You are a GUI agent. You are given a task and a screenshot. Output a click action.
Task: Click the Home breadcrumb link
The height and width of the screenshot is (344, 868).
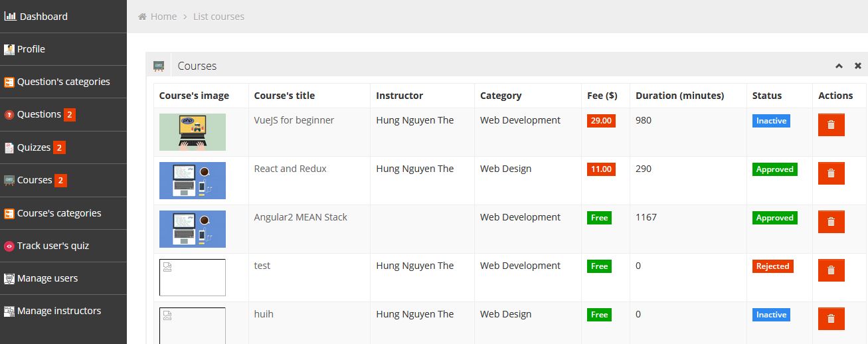point(163,17)
